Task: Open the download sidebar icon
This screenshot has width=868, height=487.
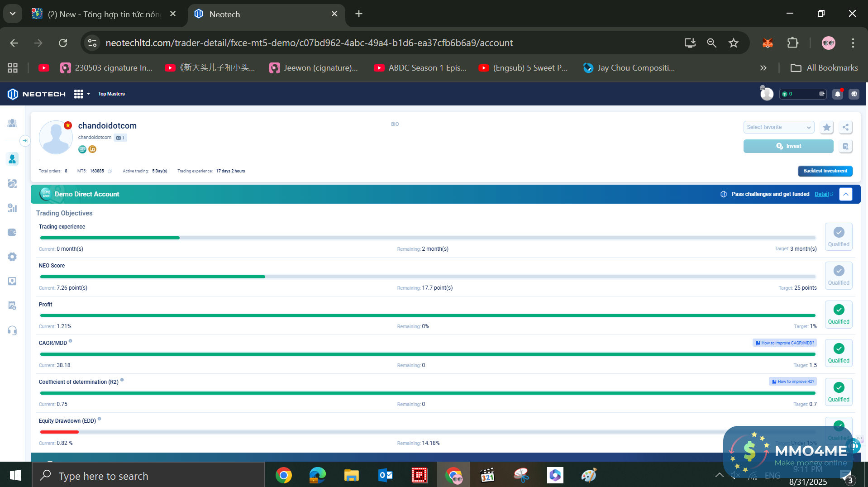Action: (12, 282)
